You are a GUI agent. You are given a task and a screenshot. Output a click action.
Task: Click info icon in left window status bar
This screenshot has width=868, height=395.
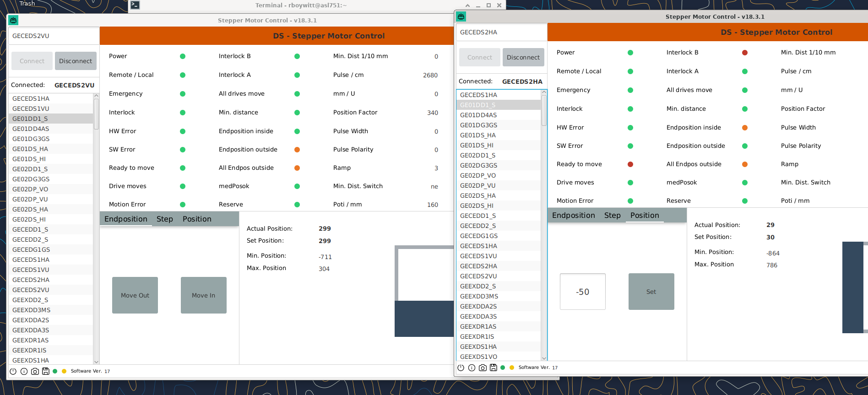coord(24,371)
